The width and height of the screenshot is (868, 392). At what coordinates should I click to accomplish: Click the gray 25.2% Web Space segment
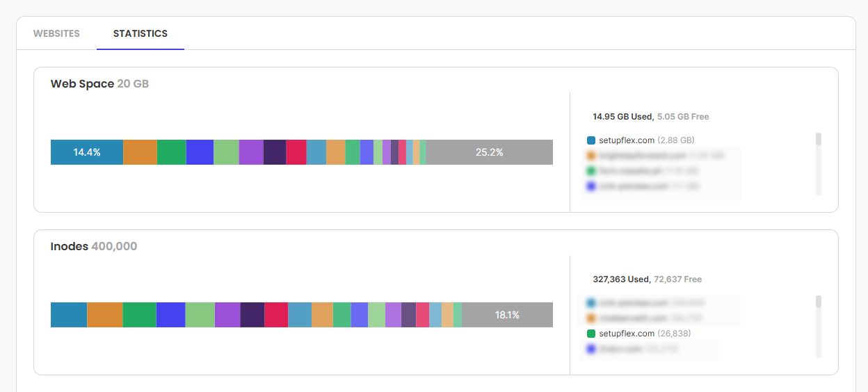[489, 152]
